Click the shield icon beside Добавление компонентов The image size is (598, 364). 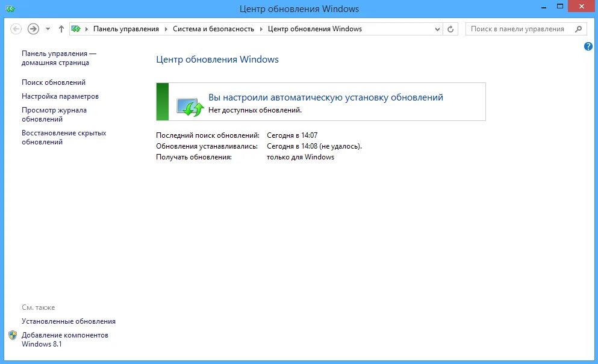[x=13, y=335]
